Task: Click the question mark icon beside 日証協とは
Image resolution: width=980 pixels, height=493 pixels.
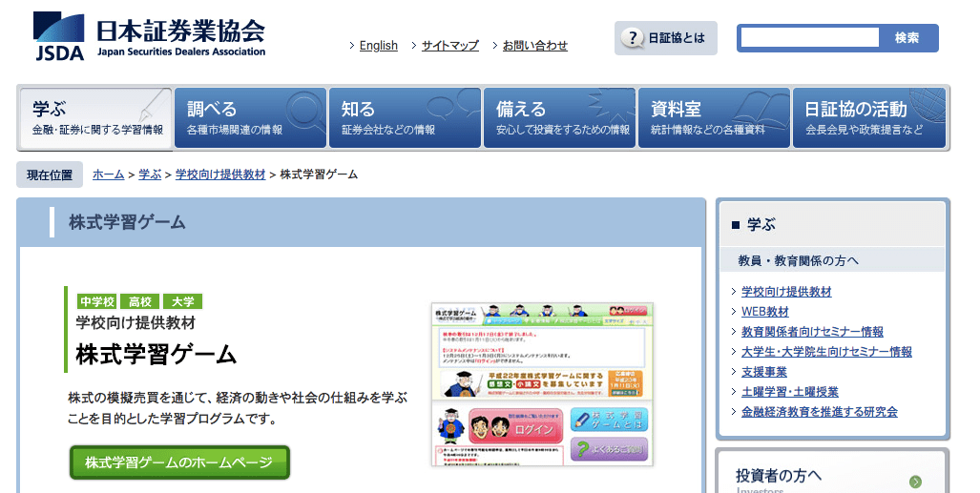Action: coord(632,38)
